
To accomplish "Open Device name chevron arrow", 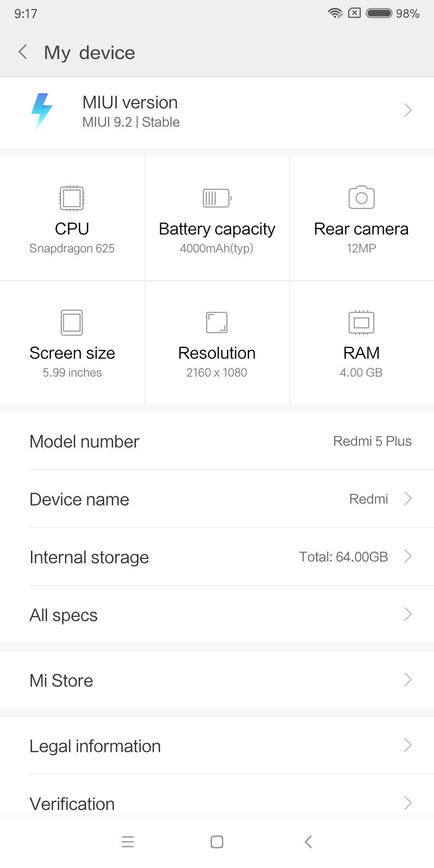I will pos(408,499).
